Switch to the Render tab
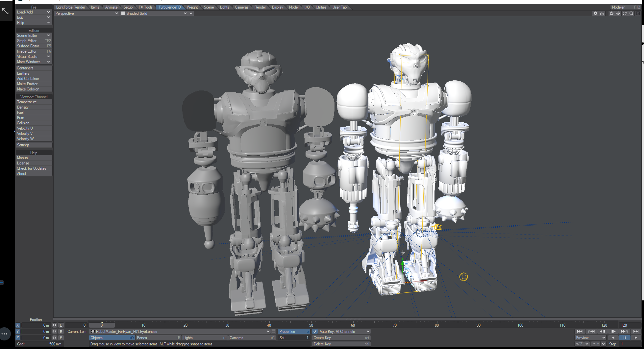The height and width of the screenshot is (349, 644). click(260, 7)
